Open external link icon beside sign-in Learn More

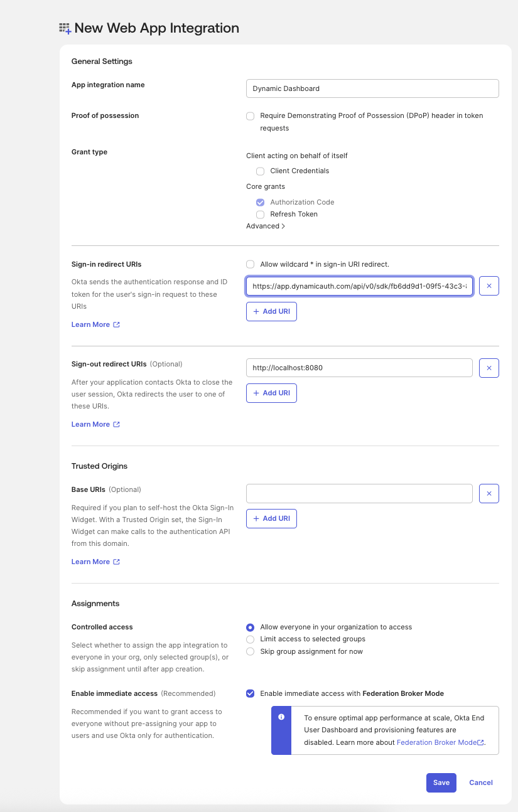pyautogui.click(x=116, y=325)
